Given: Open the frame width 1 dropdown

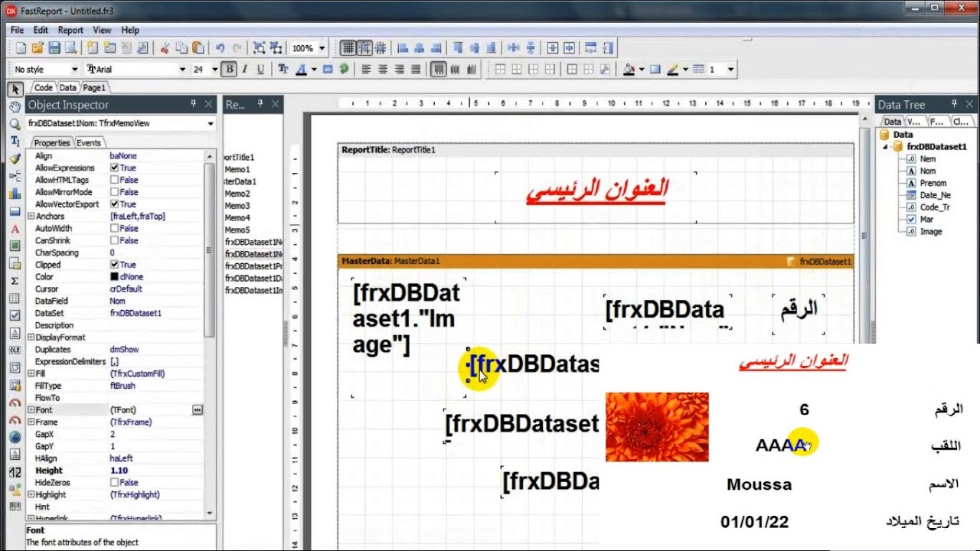Looking at the screenshot, I should 731,70.
